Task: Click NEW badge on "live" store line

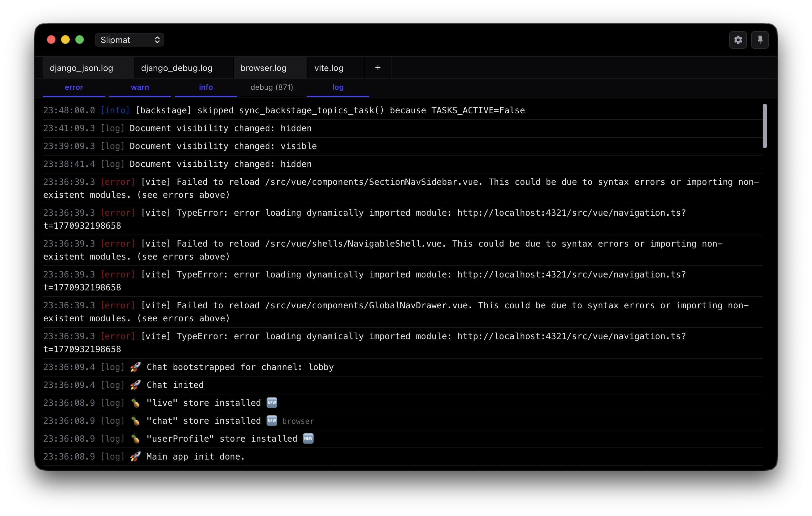Action: coord(272,402)
